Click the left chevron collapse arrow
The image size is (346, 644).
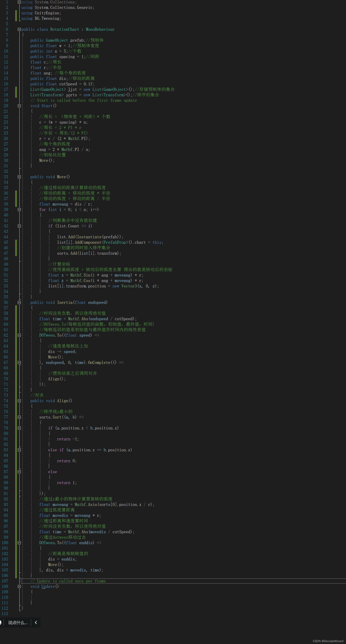(x=36, y=622)
